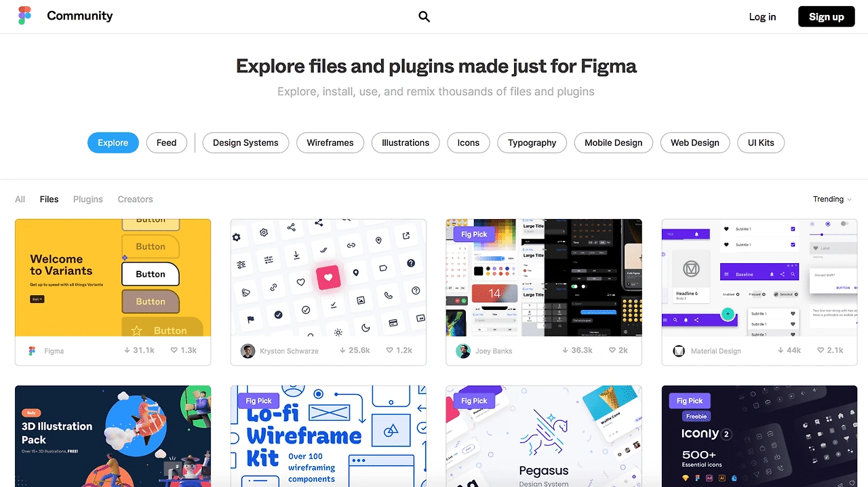Viewport: 868px width, 487px height.
Task: Switch to Creators tab
Action: click(136, 199)
